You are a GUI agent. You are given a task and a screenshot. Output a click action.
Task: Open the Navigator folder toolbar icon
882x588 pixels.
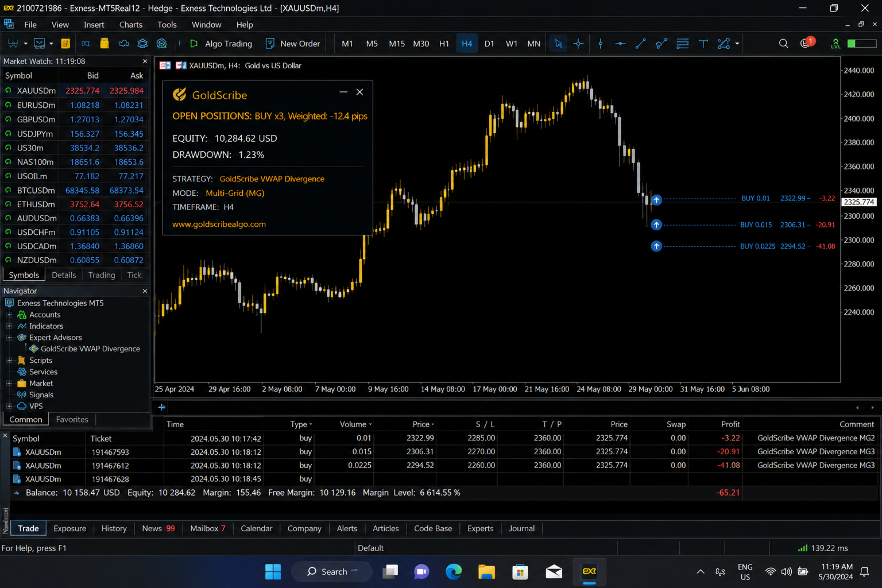[104, 44]
